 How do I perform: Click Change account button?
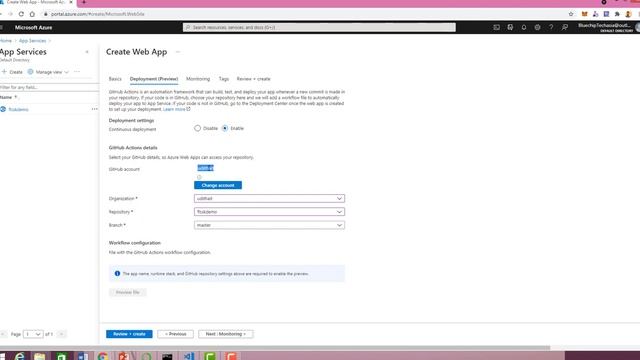tap(218, 185)
